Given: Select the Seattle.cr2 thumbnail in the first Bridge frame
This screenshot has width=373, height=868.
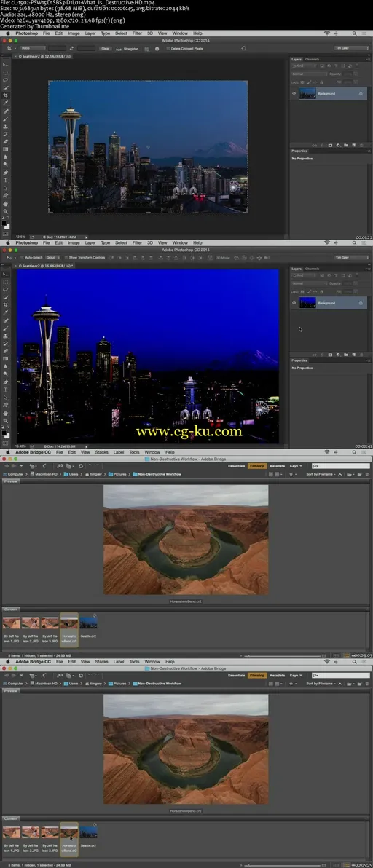Looking at the screenshot, I should [x=88, y=623].
